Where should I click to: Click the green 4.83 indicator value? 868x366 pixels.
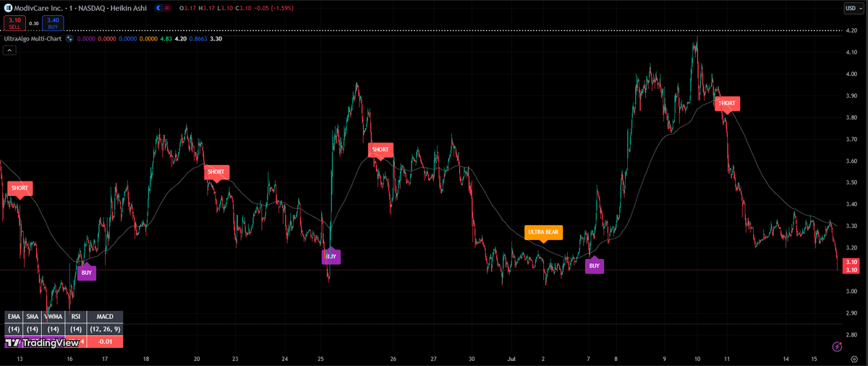165,38
